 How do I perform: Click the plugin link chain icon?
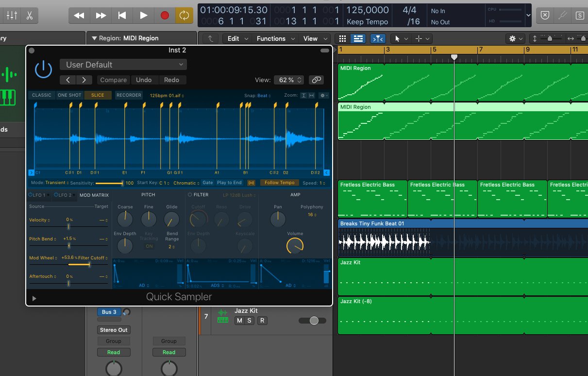tap(317, 80)
